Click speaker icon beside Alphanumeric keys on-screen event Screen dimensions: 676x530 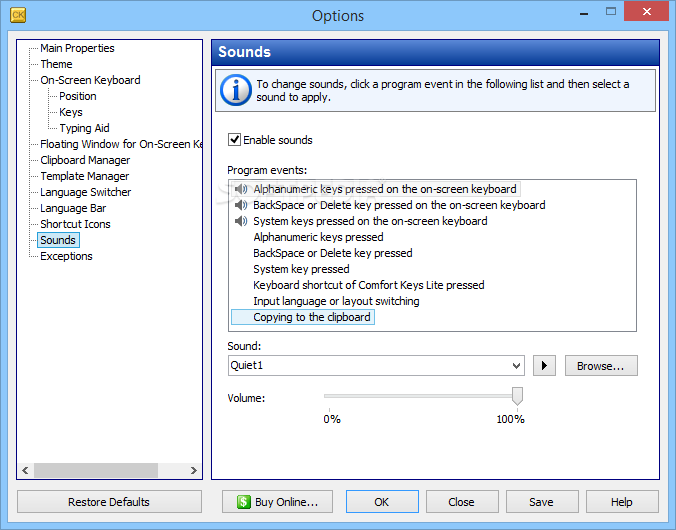[x=241, y=189]
